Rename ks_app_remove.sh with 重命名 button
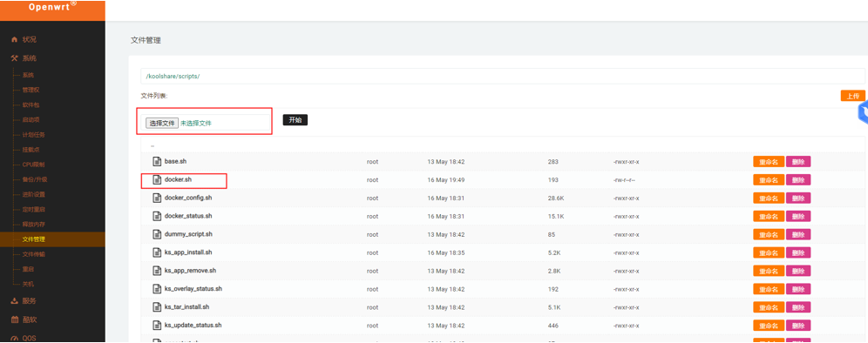868x343 pixels. [769, 271]
